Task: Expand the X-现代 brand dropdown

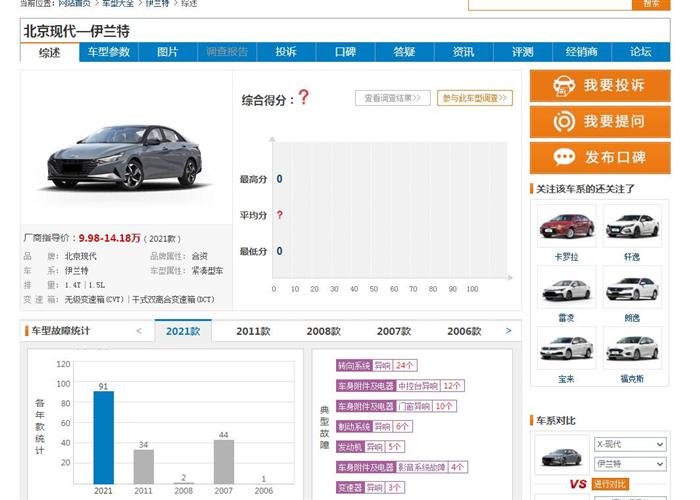Action: pos(630,444)
